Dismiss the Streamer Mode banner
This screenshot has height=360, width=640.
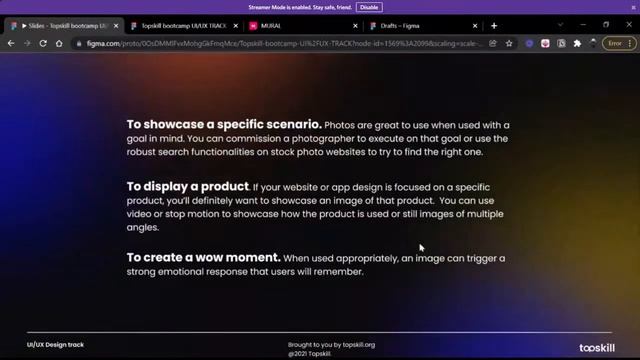[633, 7]
